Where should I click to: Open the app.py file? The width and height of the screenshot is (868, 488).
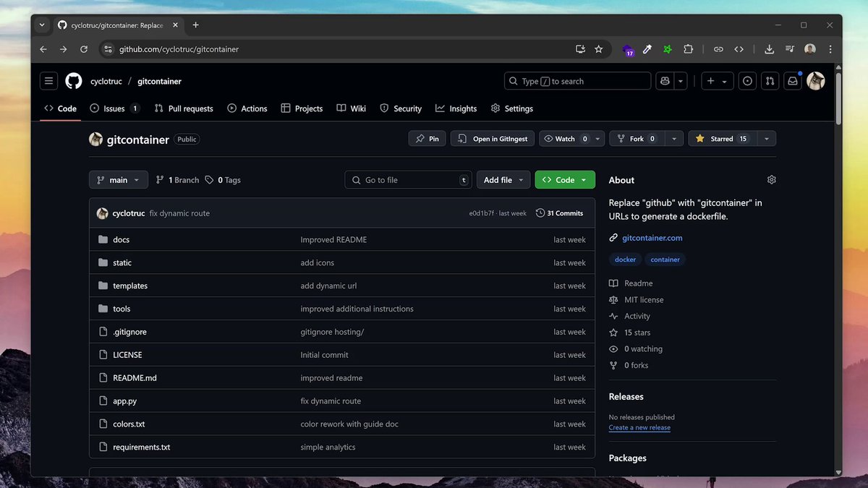pos(124,401)
